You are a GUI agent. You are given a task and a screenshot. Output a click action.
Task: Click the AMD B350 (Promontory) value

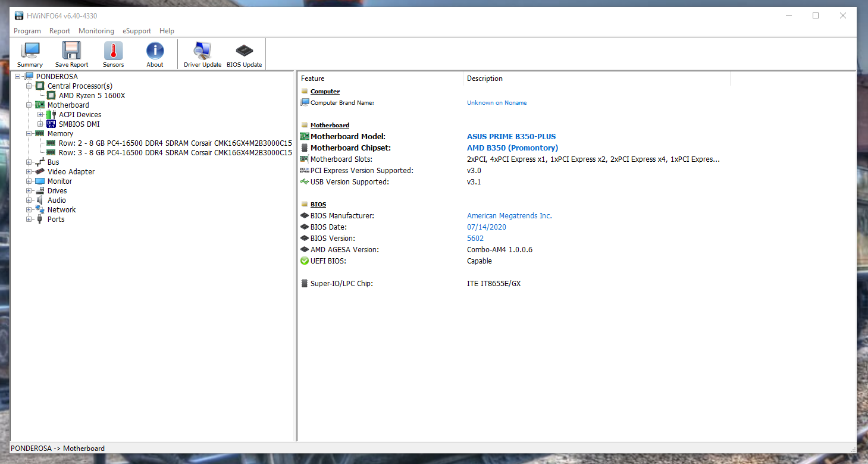click(x=512, y=148)
